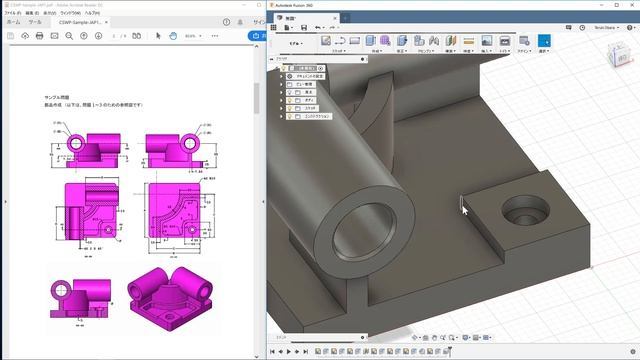Click the Create Sketch icon in Fusion 360

(326, 41)
